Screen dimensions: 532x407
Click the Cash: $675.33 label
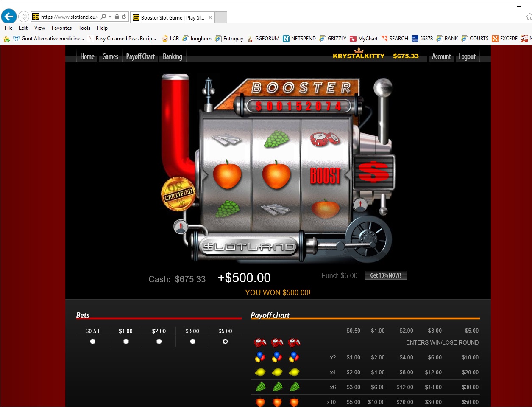pyautogui.click(x=177, y=279)
